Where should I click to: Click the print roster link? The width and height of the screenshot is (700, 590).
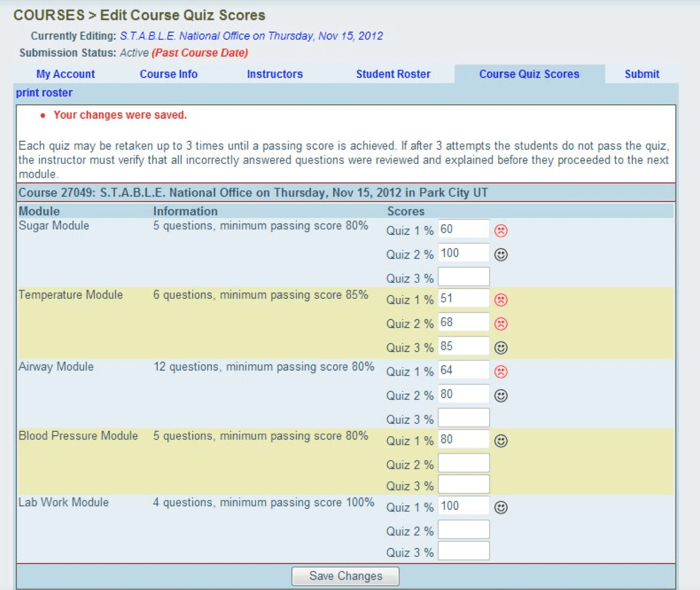pyautogui.click(x=44, y=93)
